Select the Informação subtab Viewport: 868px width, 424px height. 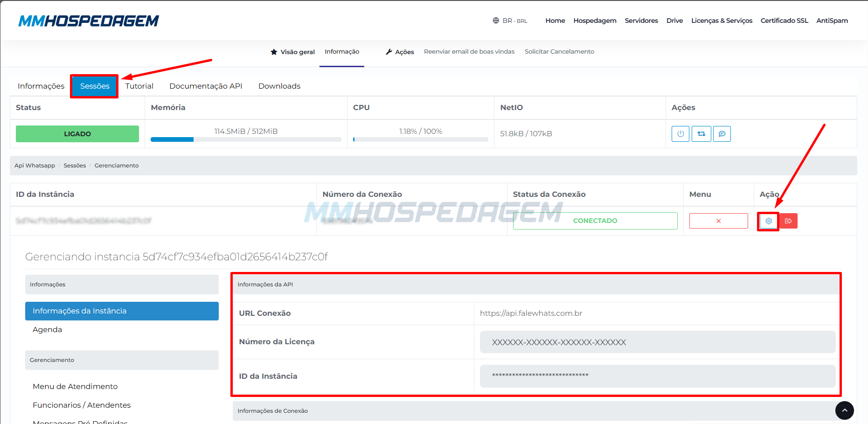point(342,52)
